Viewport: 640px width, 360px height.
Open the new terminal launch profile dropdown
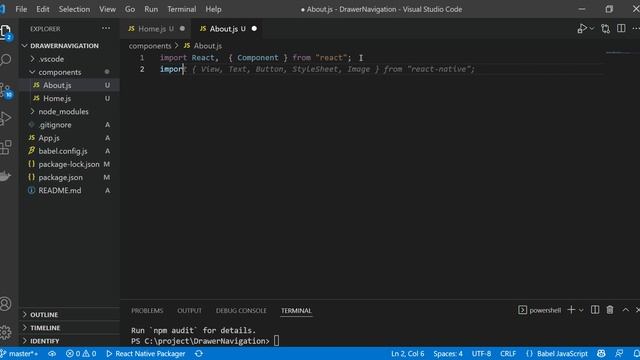[581, 310]
